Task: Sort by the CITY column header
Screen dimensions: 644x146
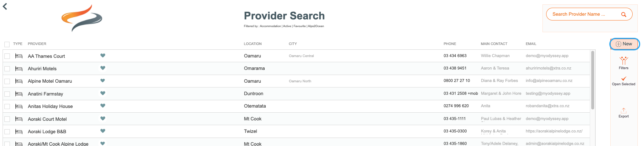Action: pyautogui.click(x=293, y=44)
